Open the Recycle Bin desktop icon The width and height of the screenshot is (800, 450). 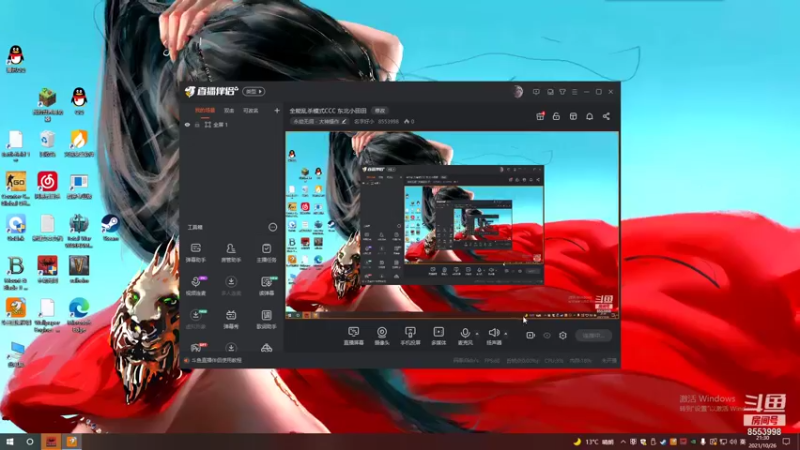point(47,143)
